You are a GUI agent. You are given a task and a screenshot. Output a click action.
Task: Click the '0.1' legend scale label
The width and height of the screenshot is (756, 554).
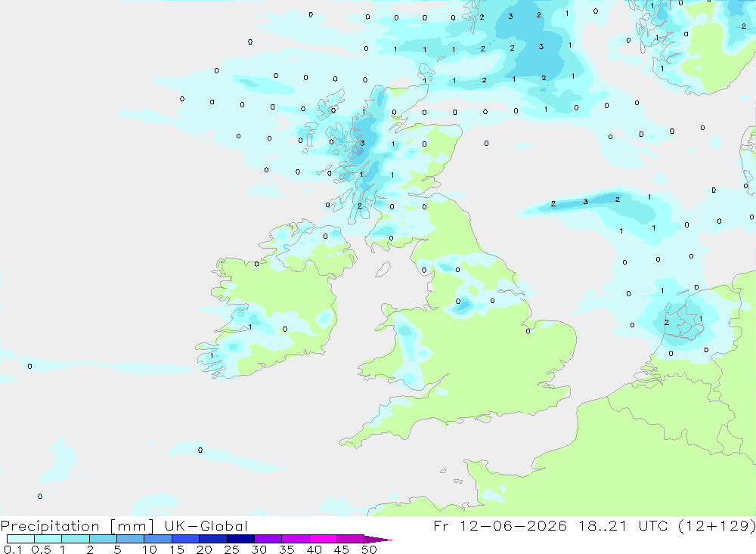(x=13, y=549)
